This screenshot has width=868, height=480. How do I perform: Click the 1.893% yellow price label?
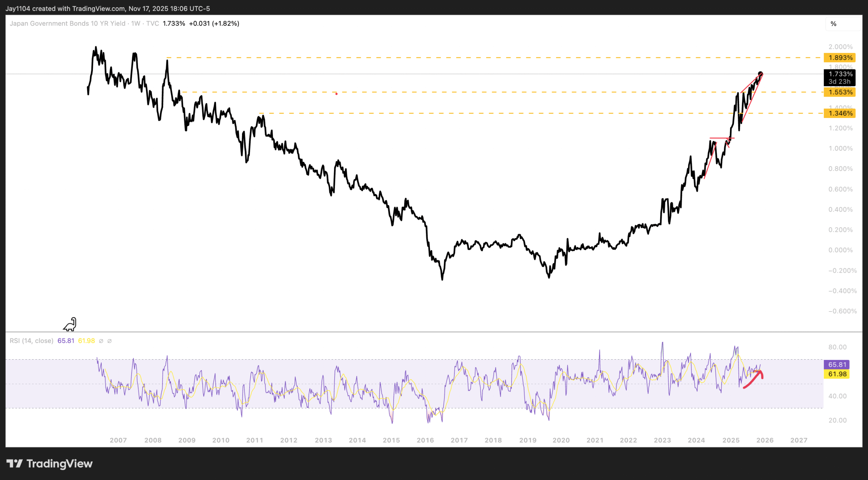(x=840, y=58)
